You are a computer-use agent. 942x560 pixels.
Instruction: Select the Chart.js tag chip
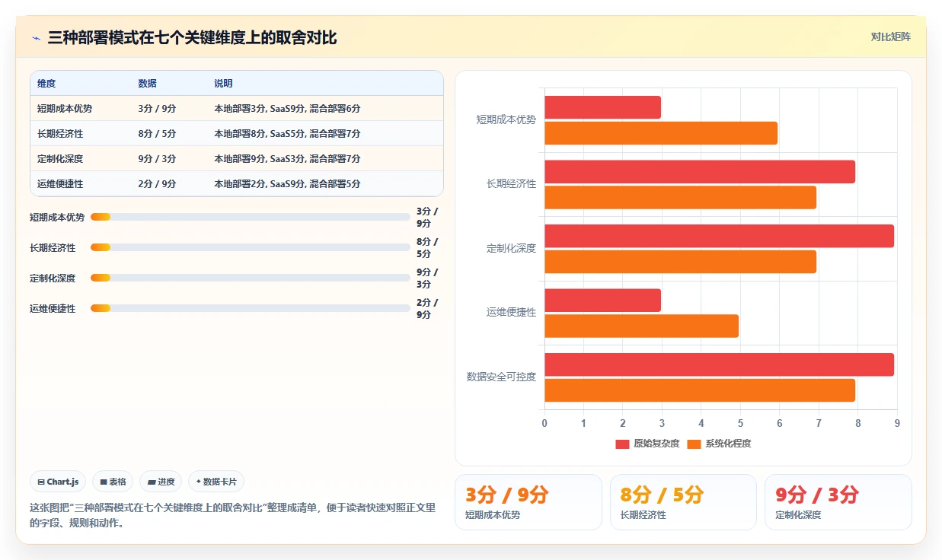(x=59, y=482)
